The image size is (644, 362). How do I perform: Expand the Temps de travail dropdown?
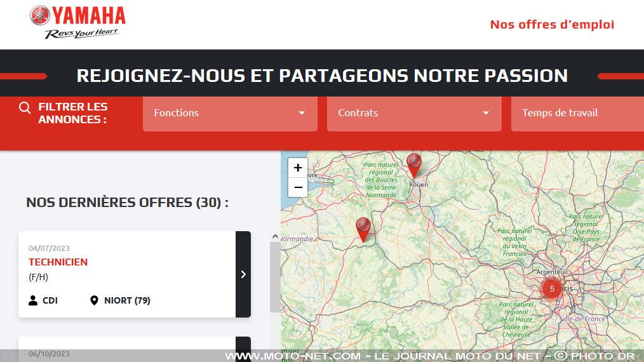[x=577, y=113]
